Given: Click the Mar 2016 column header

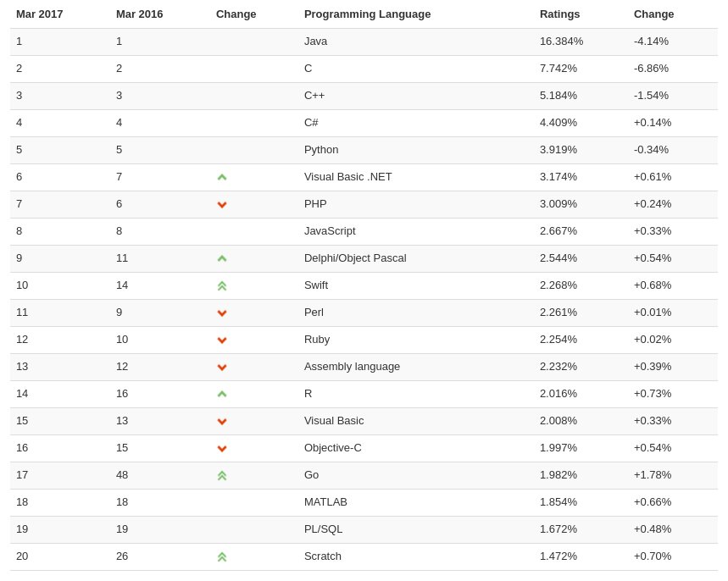Looking at the screenshot, I should pos(139,14).
